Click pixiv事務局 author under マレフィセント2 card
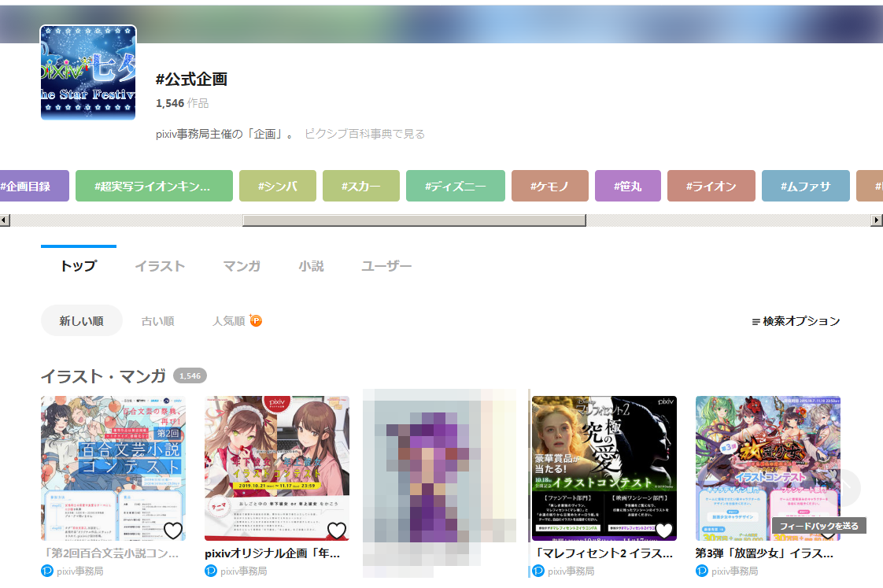This screenshot has height=588, width=883. tap(571, 571)
